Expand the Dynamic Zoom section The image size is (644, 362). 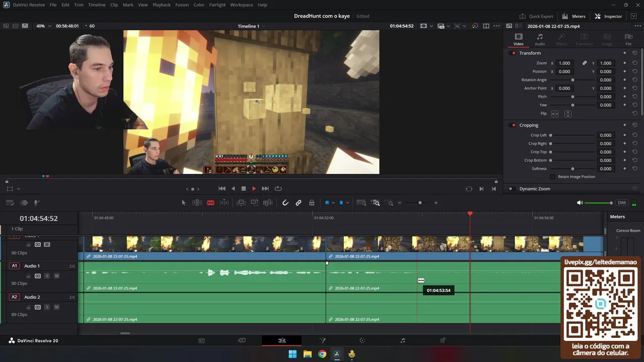pos(534,189)
